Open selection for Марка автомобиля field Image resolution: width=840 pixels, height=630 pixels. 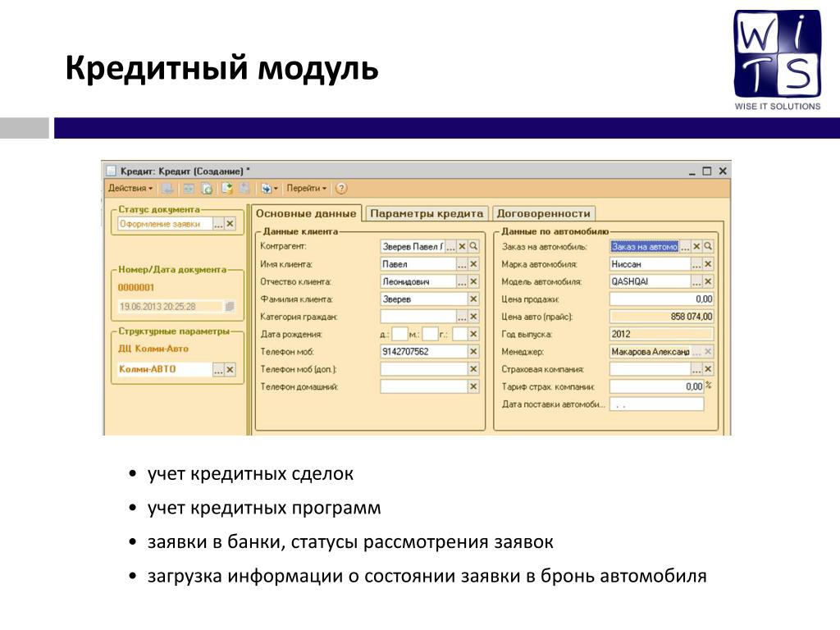pos(696,264)
